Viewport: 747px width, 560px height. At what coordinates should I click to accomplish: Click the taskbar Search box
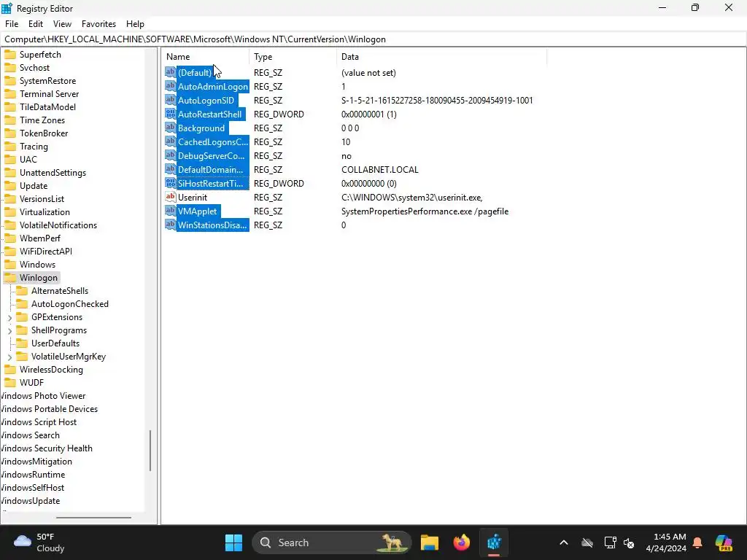(x=332, y=542)
